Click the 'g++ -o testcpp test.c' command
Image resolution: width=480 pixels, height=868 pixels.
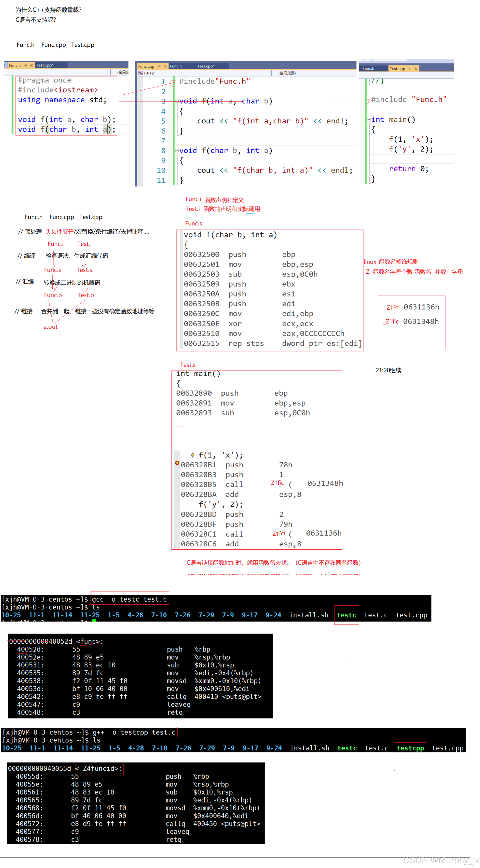click(x=134, y=732)
